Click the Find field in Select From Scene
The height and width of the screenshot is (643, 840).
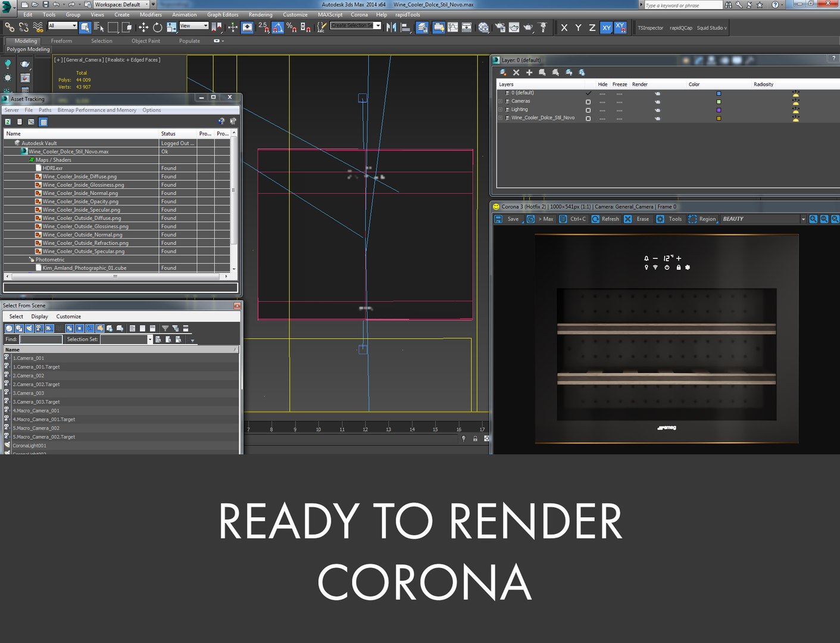tap(40, 339)
